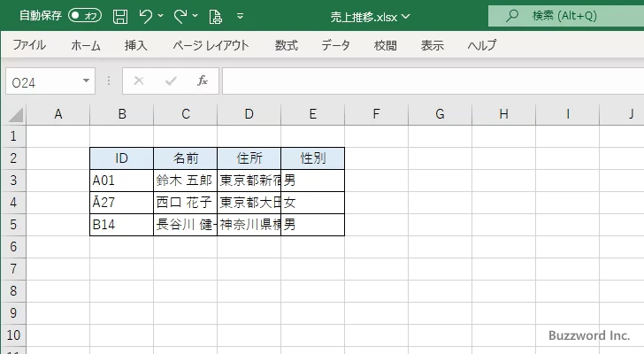Select row 5 header

point(13,225)
